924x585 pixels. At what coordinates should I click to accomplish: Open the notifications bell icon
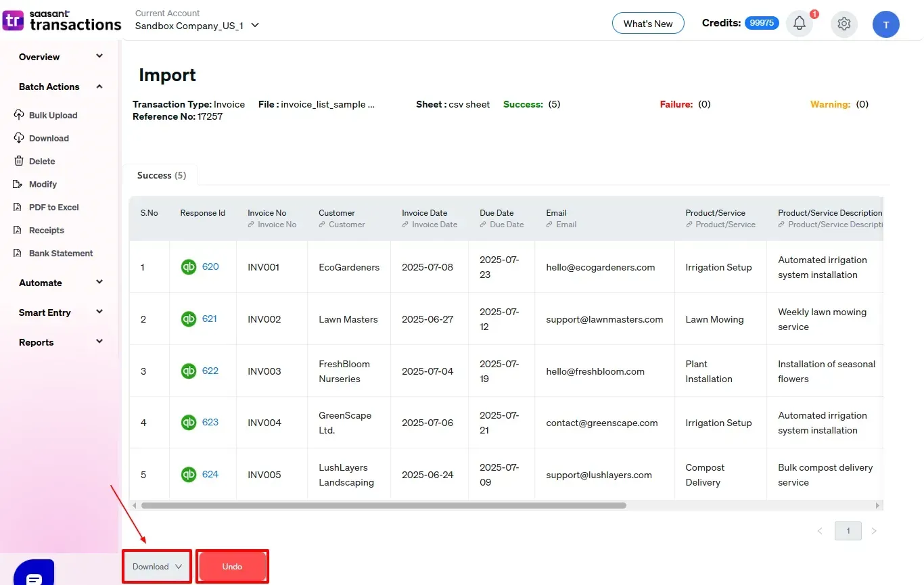click(x=800, y=24)
